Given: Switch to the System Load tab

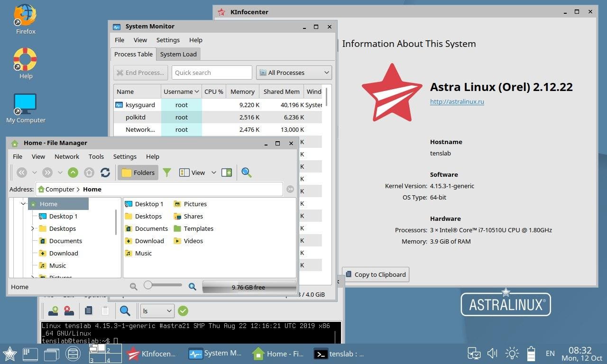Looking at the screenshot, I should pos(178,54).
